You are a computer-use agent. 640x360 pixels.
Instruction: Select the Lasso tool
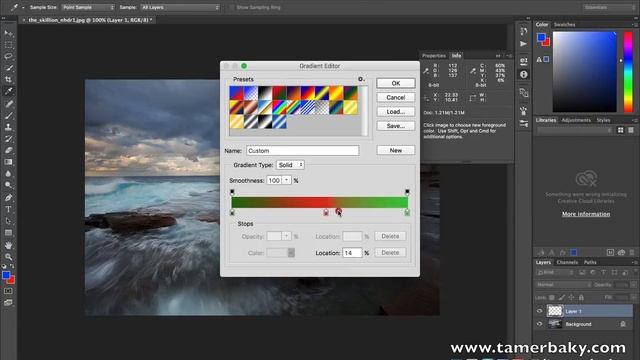click(x=9, y=56)
